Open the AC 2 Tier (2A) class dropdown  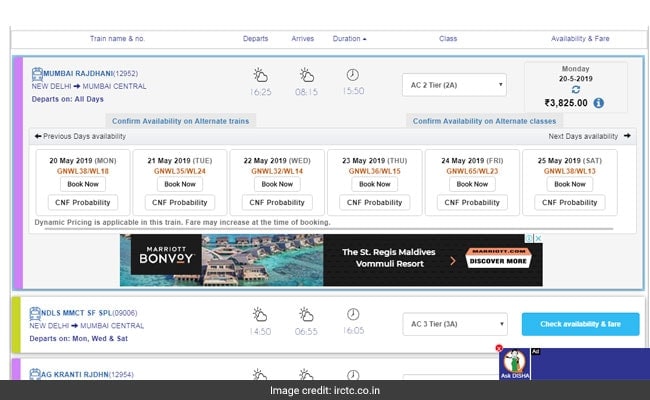click(x=454, y=84)
